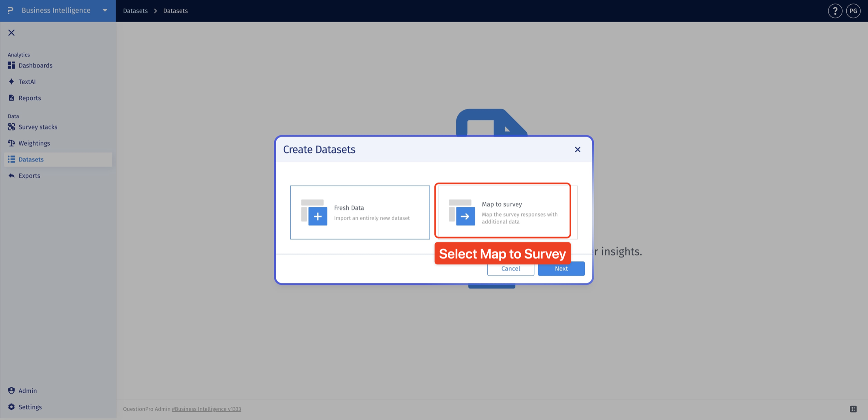The width and height of the screenshot is (868, 420).
Task: Click the Settings gear icon
Action: [11, 407]
